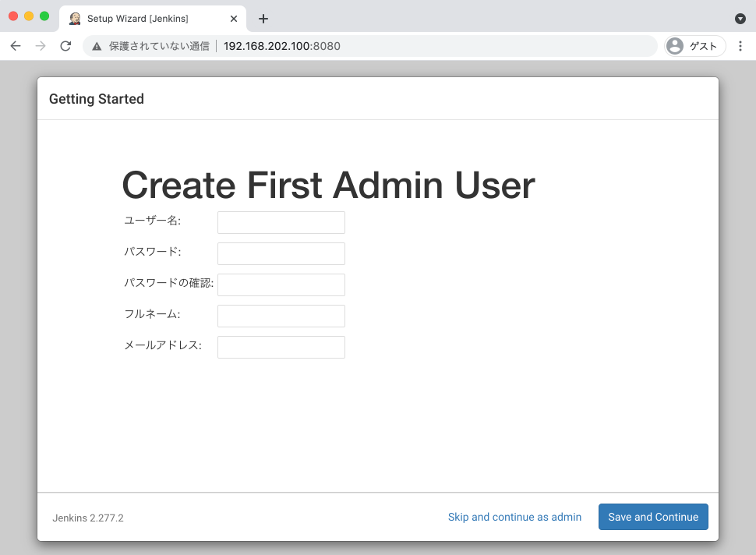The height and width of the screenshot is (555, 756).
Task: Click the フルネーム text field
Action: tap(281, 316)
